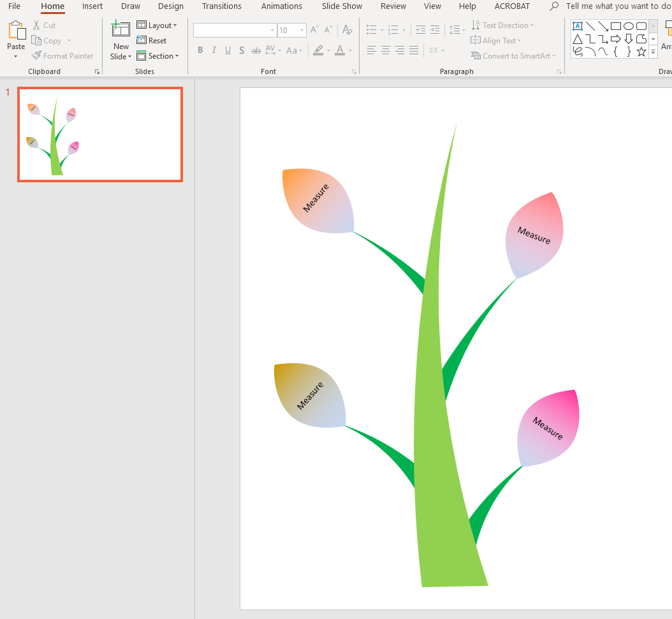672x619 pixels.
Task: Add a New Slide
Action: pos(121,41)
